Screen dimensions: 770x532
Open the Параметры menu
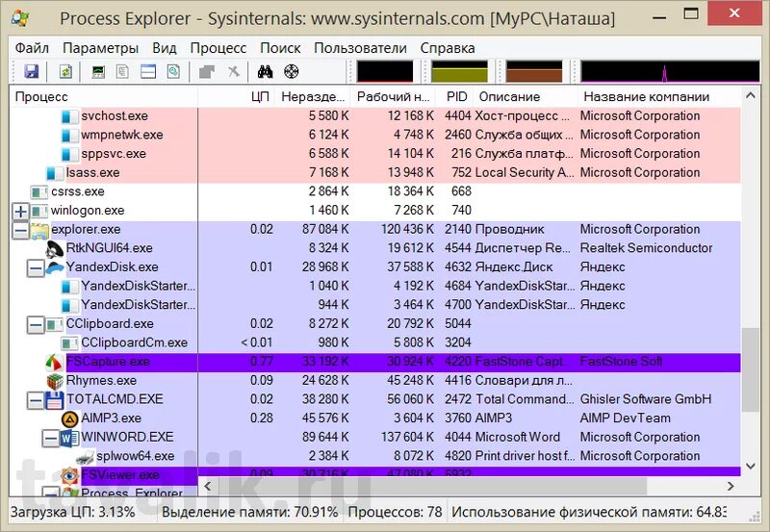coord(100,48)
